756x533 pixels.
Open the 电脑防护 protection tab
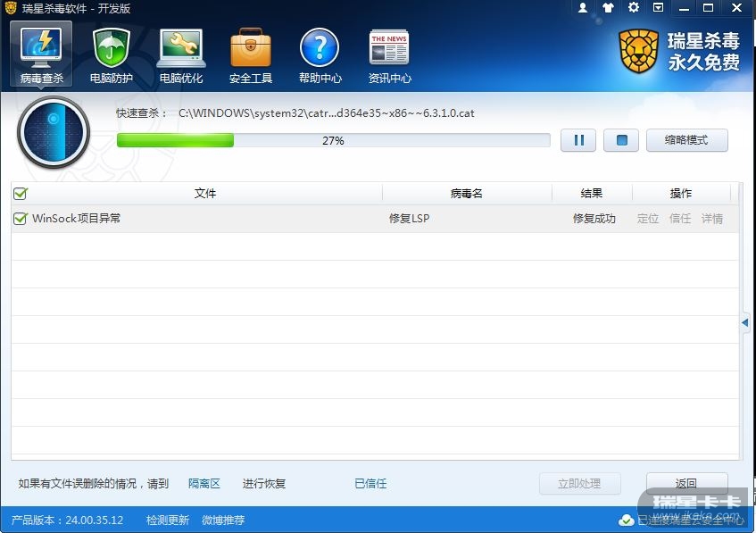112,56
